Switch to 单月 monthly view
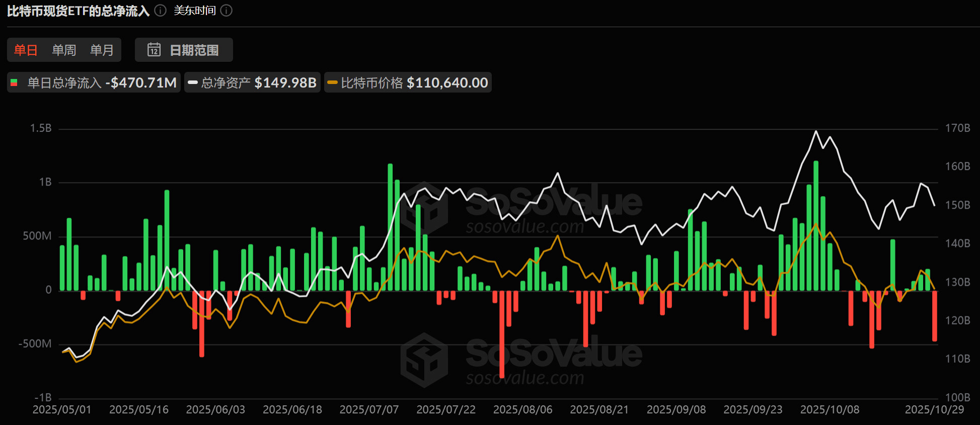980x425 pixels. click(102, 50)
